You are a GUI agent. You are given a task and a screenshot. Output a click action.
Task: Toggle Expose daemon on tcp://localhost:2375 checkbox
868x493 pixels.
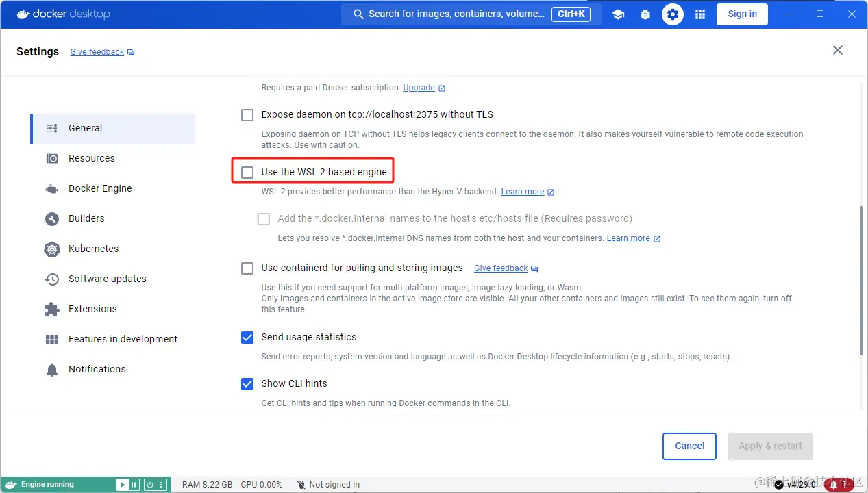pyautogui.click(x=247, y=115)
